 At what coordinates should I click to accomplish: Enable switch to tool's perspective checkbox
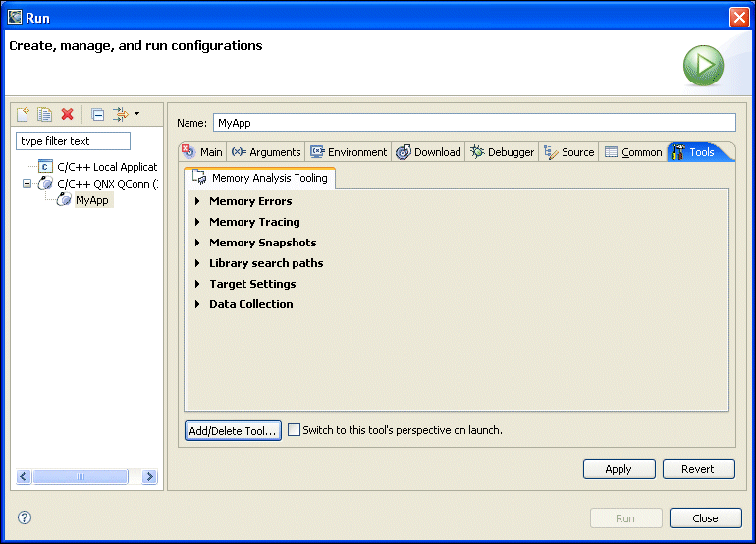point(294,430)
